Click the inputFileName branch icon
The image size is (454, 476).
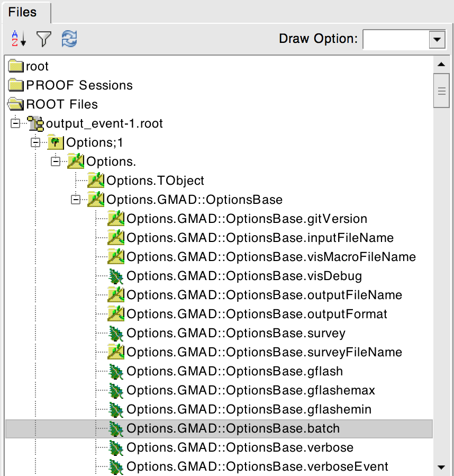pyautogui.click(x=116, y=238)
